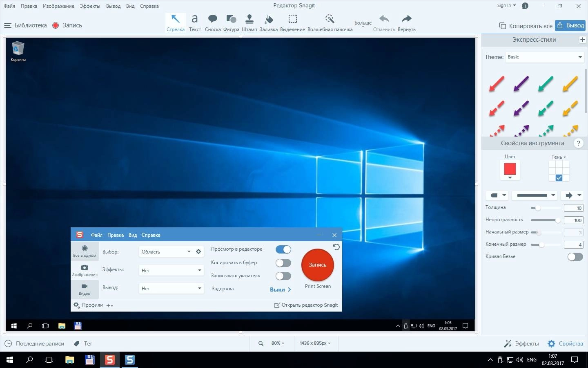The height and width of the screenshot is (368, 588).
Task: Select the Заливка fill tool
Action: [268, 22]
